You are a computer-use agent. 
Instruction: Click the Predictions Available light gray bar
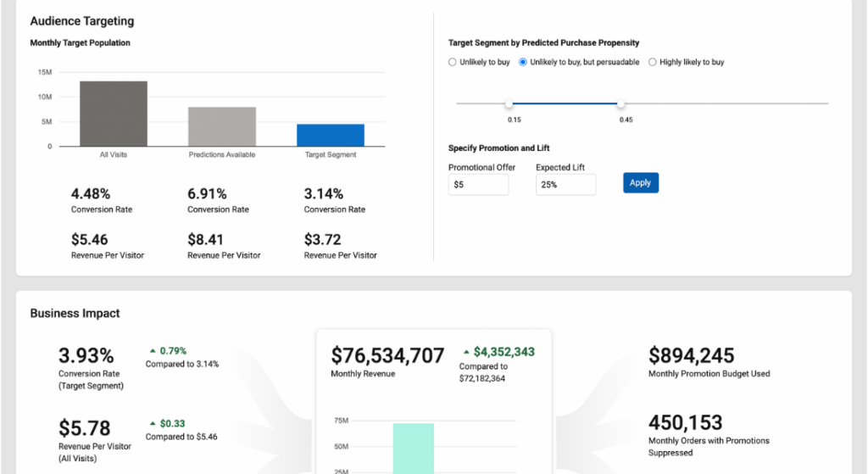pos(222,127)
